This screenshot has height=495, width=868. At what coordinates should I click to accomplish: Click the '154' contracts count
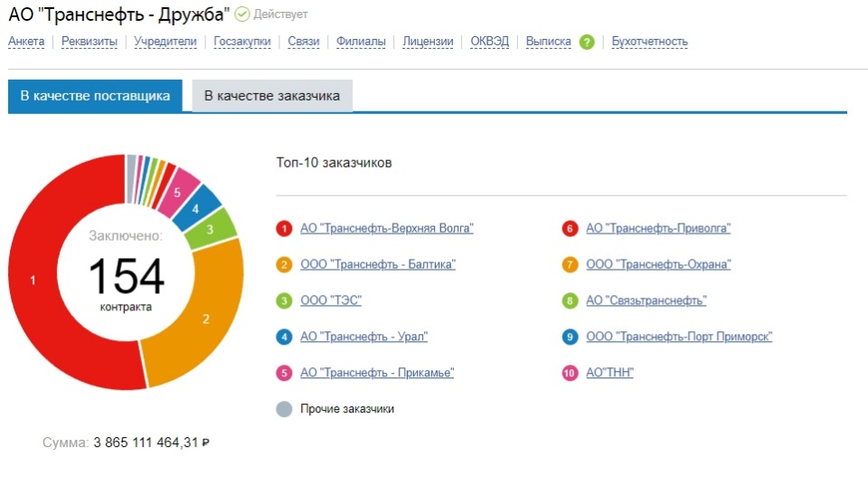127,275
